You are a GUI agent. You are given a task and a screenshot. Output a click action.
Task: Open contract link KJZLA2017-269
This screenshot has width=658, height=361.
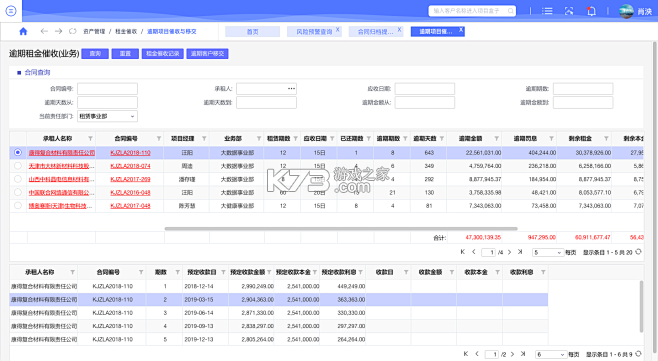(131, 179)
